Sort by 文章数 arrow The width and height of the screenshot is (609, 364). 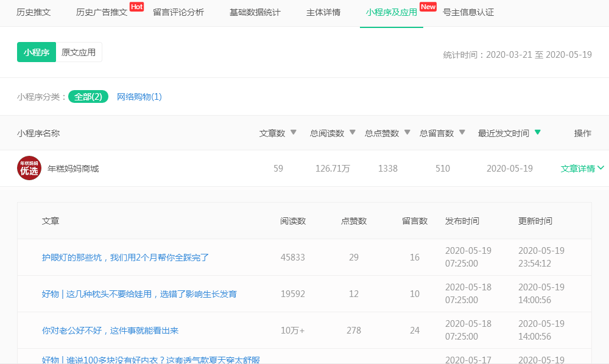tap(294, 132)
